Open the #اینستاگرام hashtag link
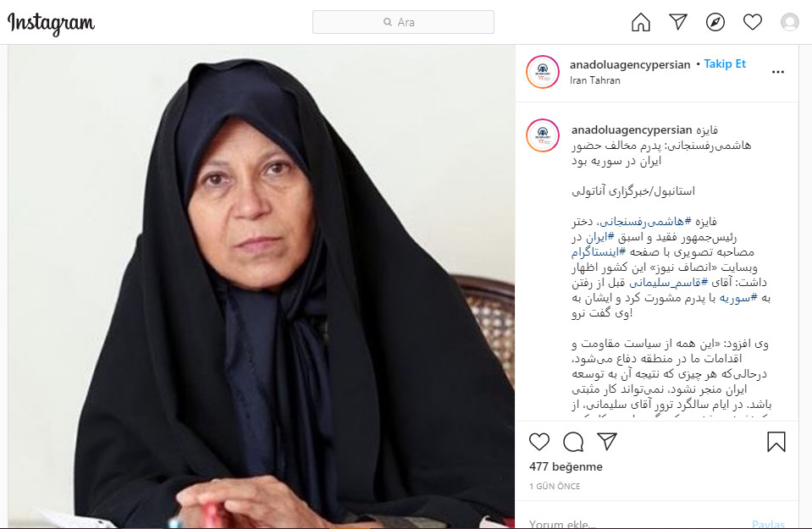 (x=599, y=252)
